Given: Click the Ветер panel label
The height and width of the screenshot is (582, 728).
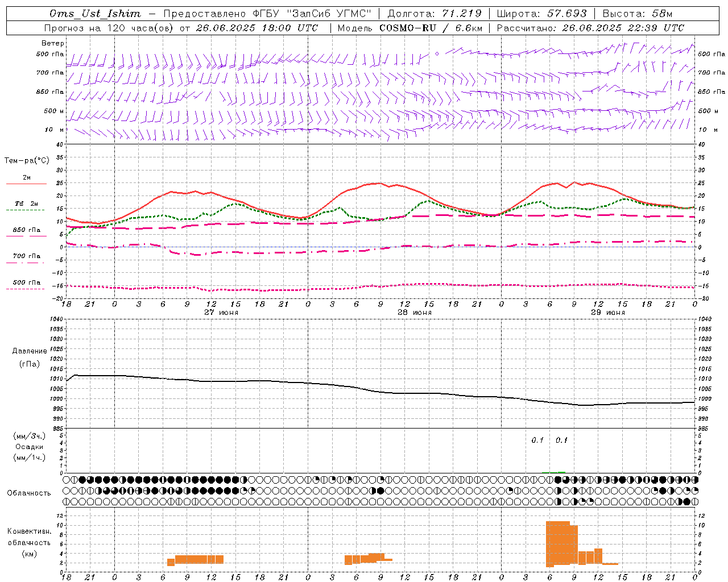Looking at the screenshot, I should point(53,43).
